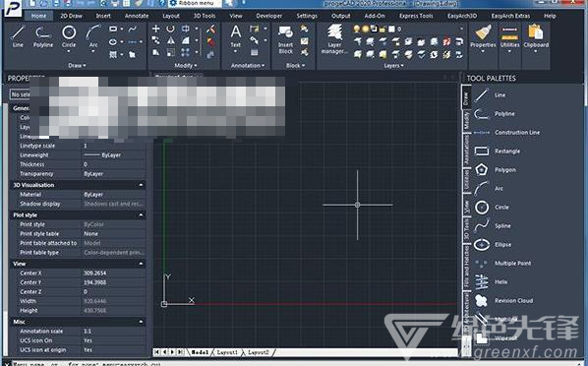The height and width of the screenshot is (366, 588).
Task: Edit the Linetype scale field
Action: pyautogui.click(x=113, y=146)
